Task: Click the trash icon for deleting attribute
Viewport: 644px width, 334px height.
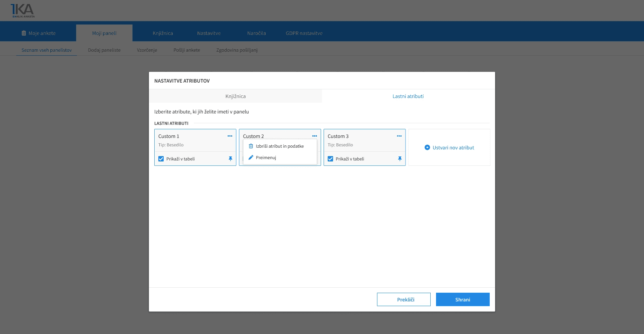Action: pyautogui.click(x=251, y=146)
